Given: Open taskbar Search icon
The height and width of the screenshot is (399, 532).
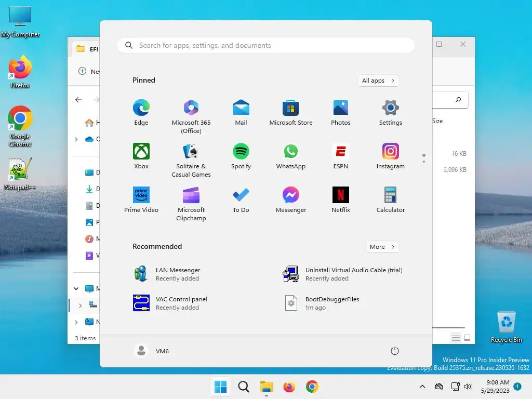Looking at the screenshot, I should 243,387.
